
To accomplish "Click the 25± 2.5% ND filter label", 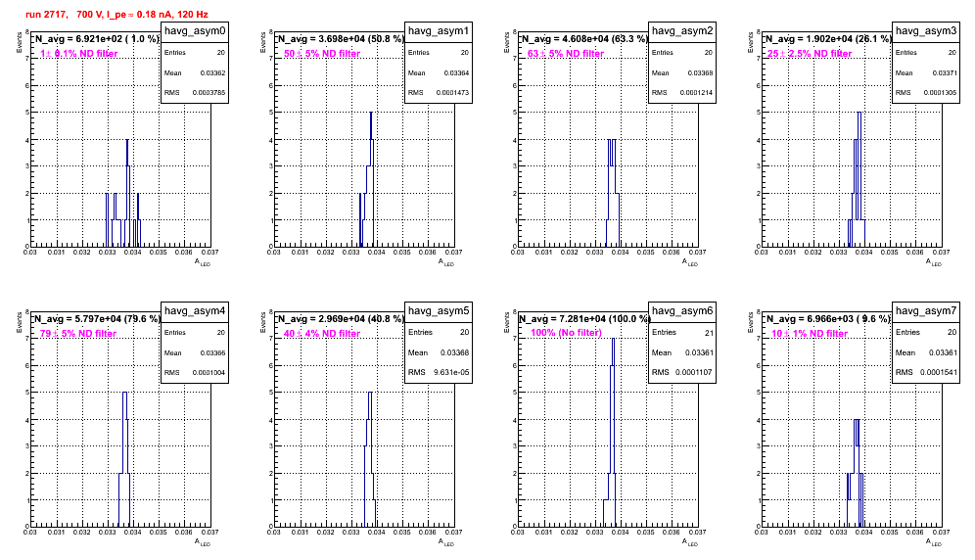I will (810, 54).
